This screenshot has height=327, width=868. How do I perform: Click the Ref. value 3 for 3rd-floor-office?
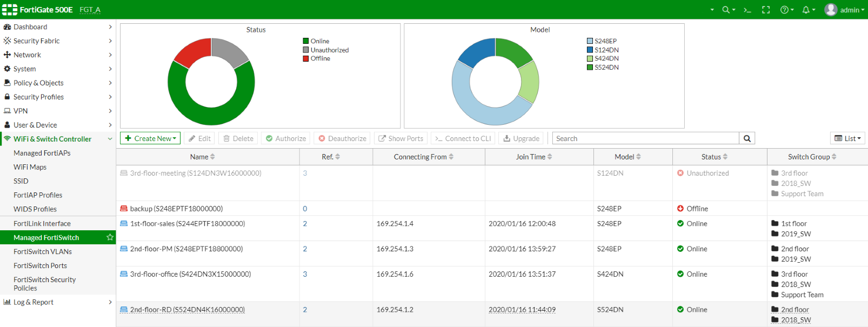tap(305, 274)
